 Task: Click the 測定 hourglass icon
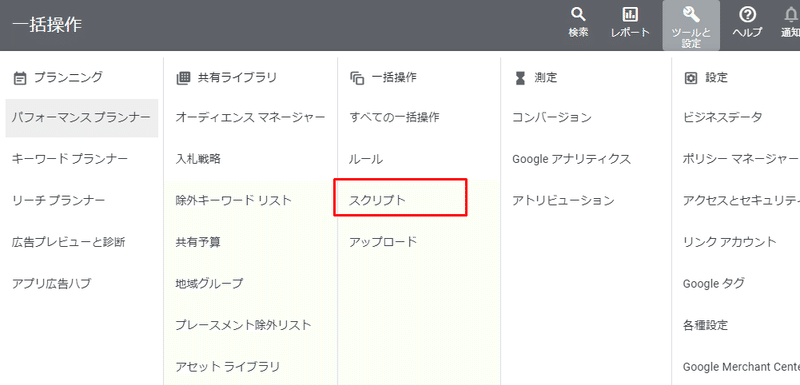click(x=520, y=78)
